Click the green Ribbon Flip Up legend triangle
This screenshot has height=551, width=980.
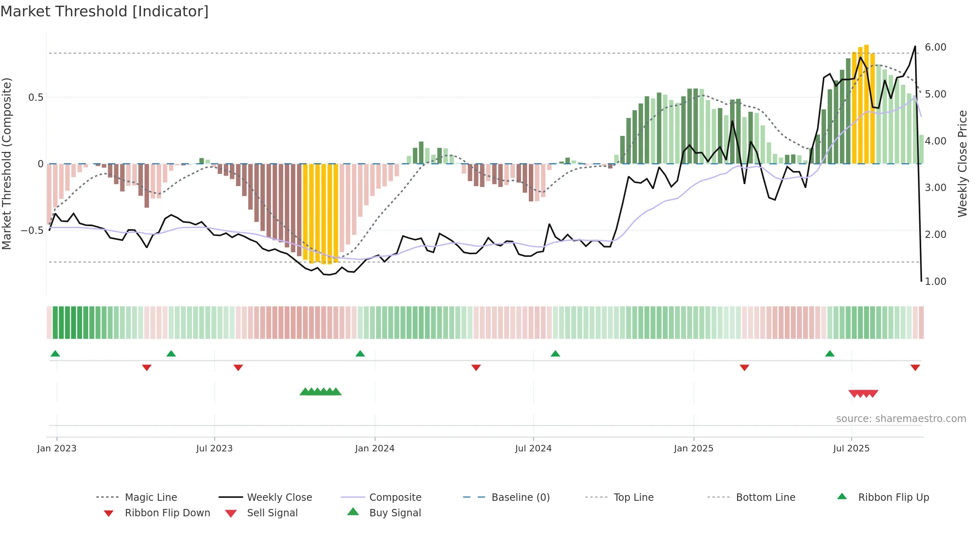coord(842,496)
